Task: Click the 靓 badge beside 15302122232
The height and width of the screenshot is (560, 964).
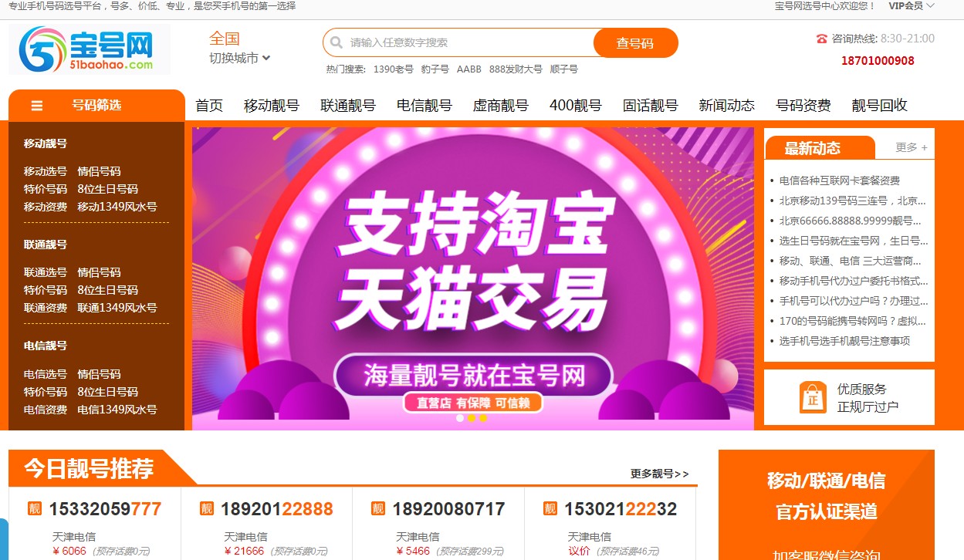Action: pyautogui.click(x=550, y=508)
